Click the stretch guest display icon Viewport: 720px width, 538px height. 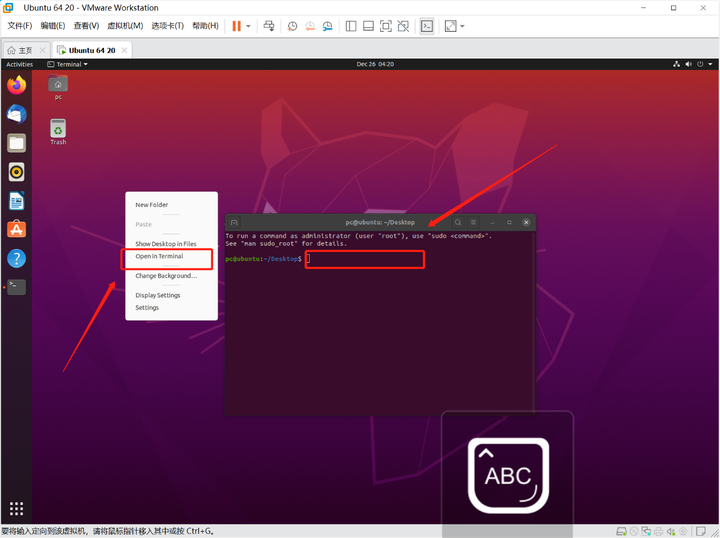pos(450,26)
